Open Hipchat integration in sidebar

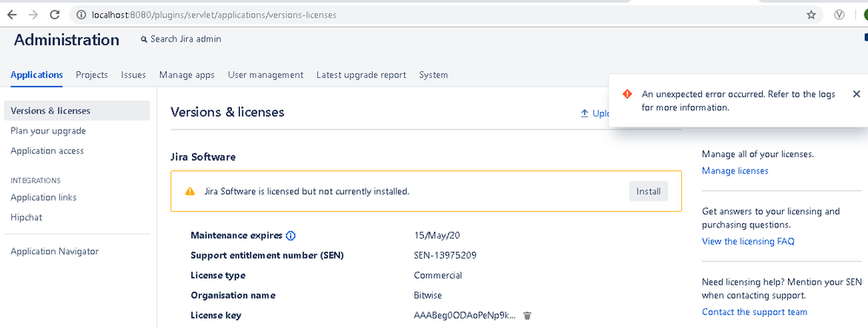(26, 217)
